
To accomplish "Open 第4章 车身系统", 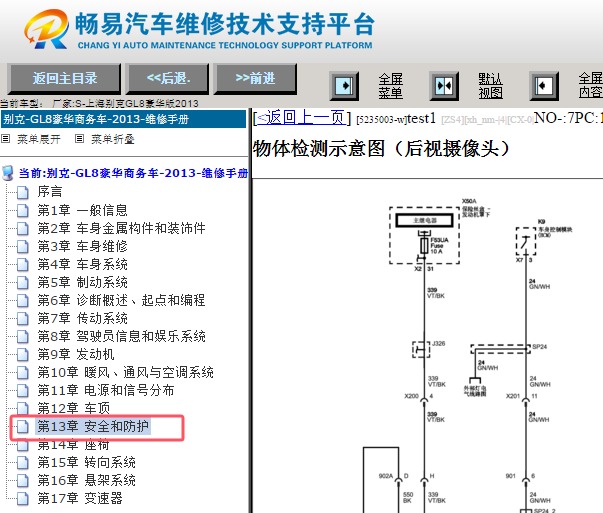I will [x=82, y=264].
